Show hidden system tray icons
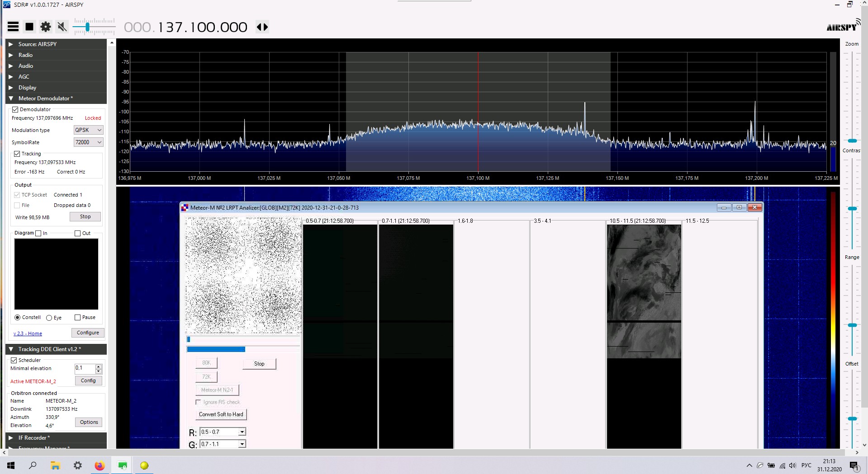The height and width of the screenshot is (474, 868). 749,465
